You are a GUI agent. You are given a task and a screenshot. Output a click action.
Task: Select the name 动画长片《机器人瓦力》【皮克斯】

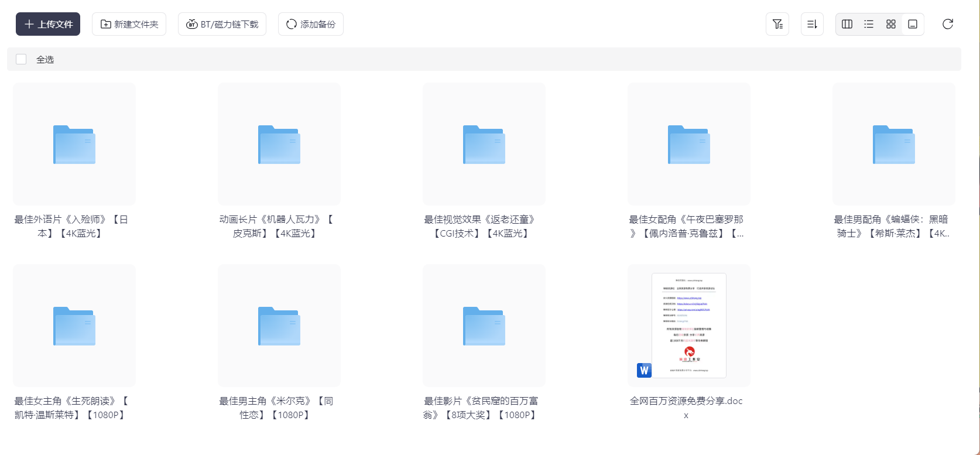click(276, 227)
